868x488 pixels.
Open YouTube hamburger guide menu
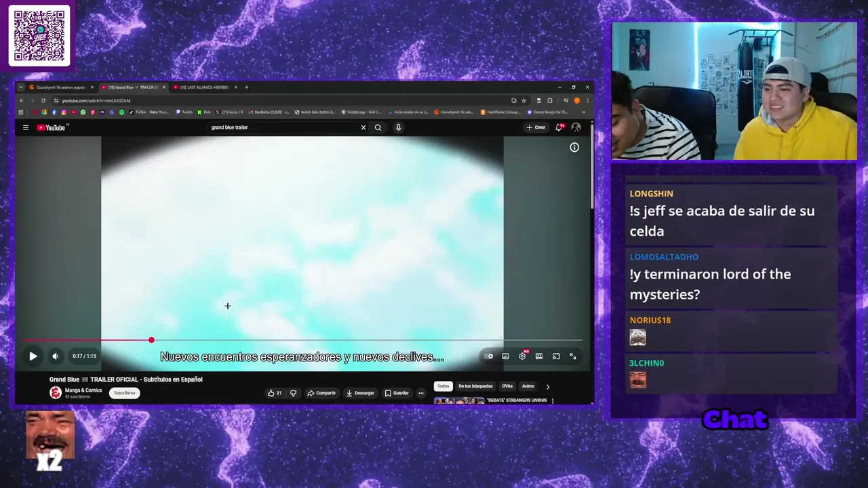pos(26,127)
